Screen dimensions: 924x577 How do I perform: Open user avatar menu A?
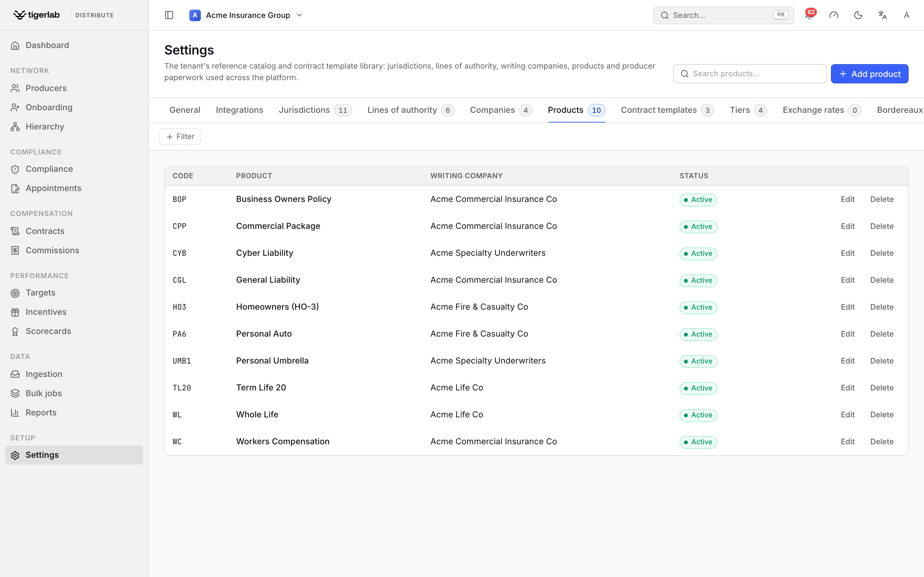pyautogui.click(x=906, y=15)
